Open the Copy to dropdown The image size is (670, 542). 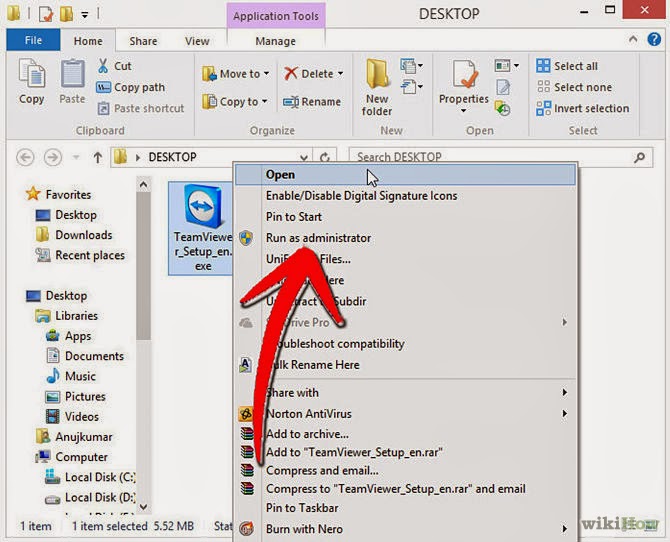pos(235,102)
